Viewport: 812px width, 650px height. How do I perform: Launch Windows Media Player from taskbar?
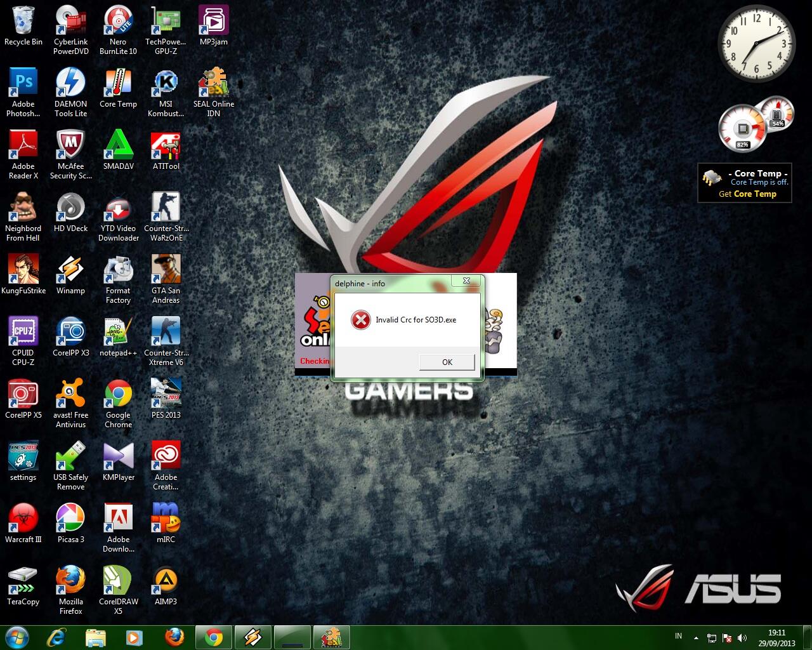[134, 637]
